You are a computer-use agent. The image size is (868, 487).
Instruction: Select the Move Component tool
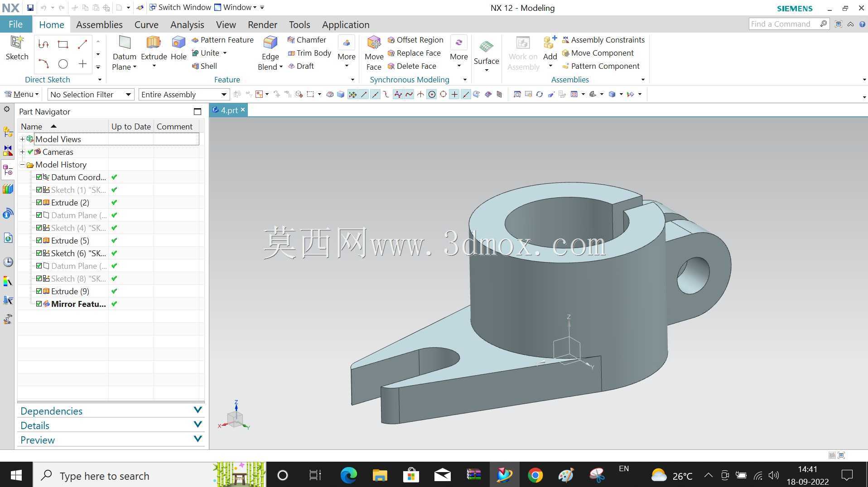pos(598,53)
